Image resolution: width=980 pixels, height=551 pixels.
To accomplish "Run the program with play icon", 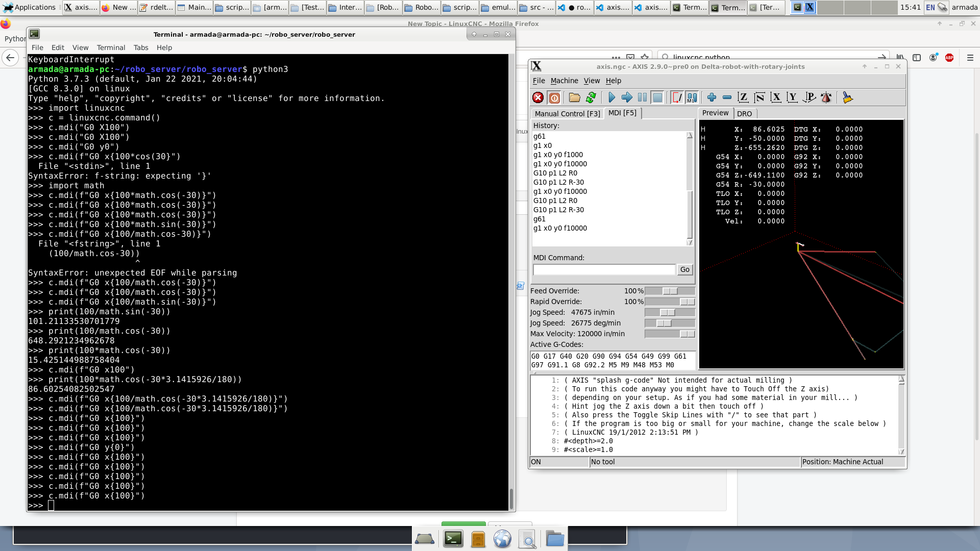I will click(x=611, y=97).
